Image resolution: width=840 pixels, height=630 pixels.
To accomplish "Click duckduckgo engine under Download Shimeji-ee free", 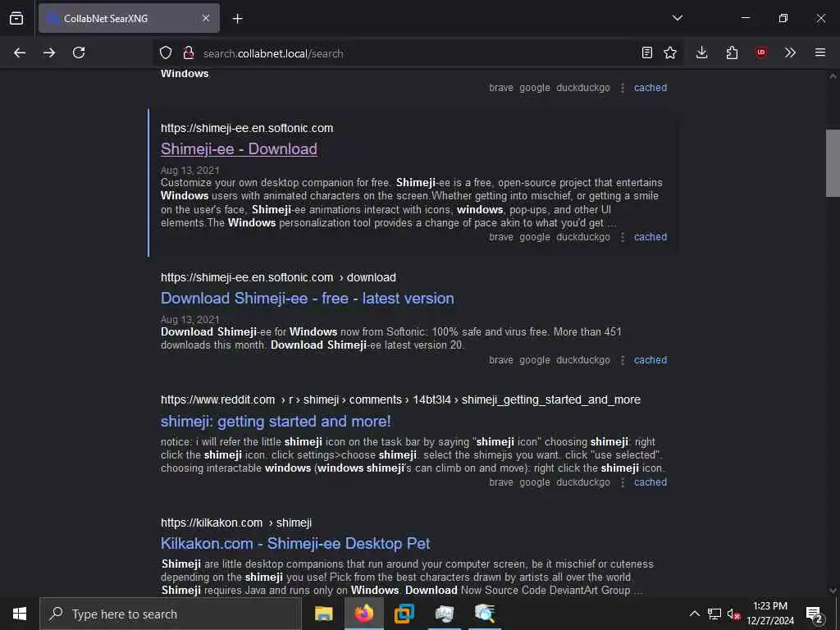I will click(x=583, y=360).
